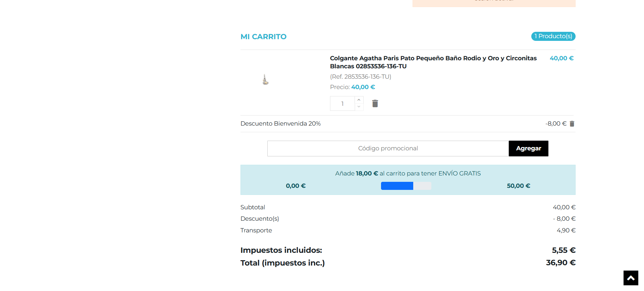Click the MI CARRITO heading

[x=263, y=37]
